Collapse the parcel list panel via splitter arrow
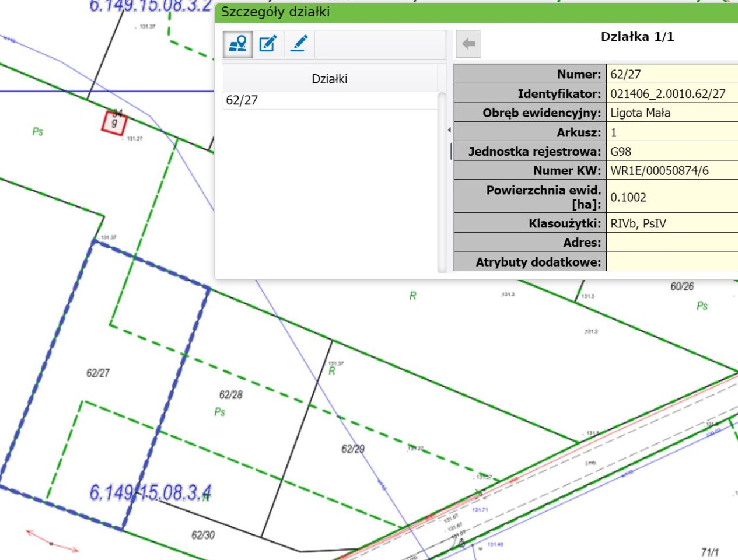Screen dimensions: 738x560 [x=449, y=129]
